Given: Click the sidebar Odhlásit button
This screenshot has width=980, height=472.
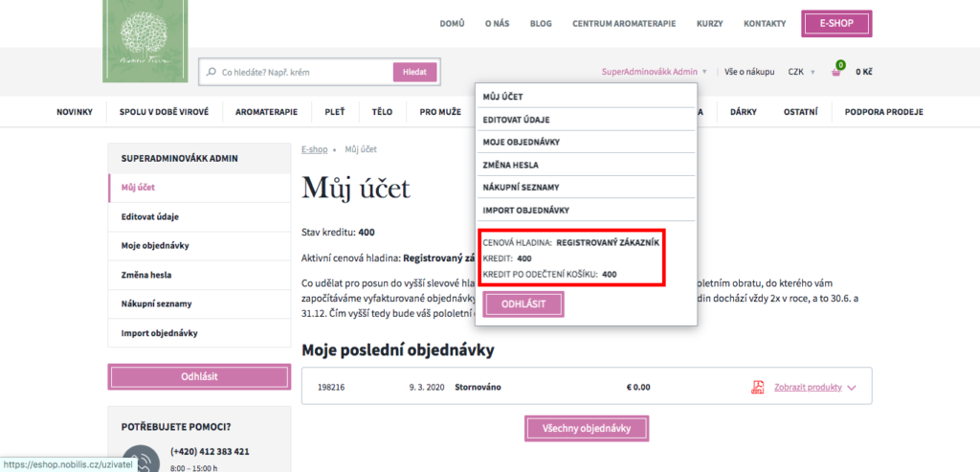Looking at the screenshot, I should tap(199, 377).
